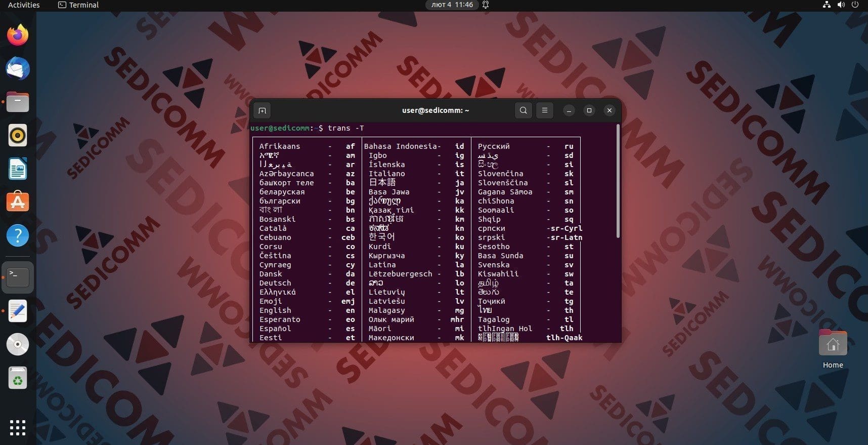Open the Text Editor from dock
This screenshot has height=445, width=868.
click(x=18, y=311)
